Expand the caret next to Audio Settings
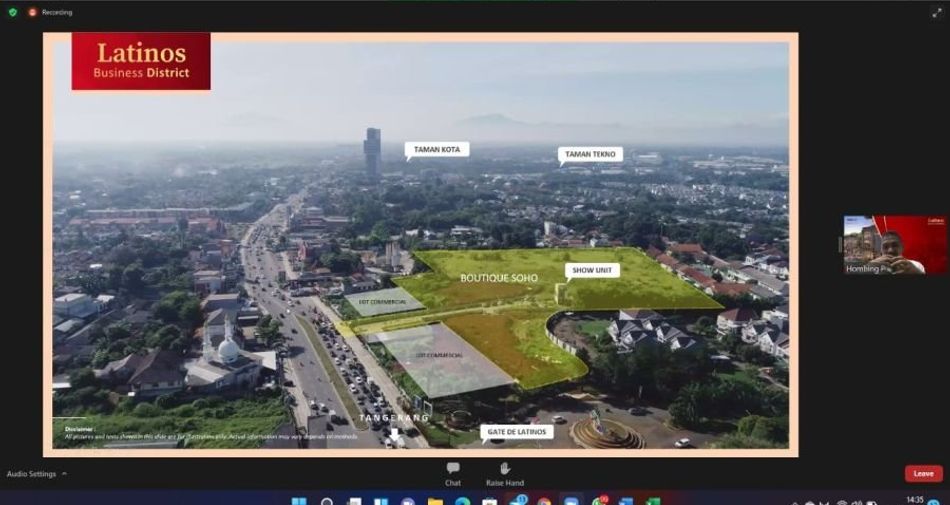Viewport: 950px width, 505px height. click(64, 474)
